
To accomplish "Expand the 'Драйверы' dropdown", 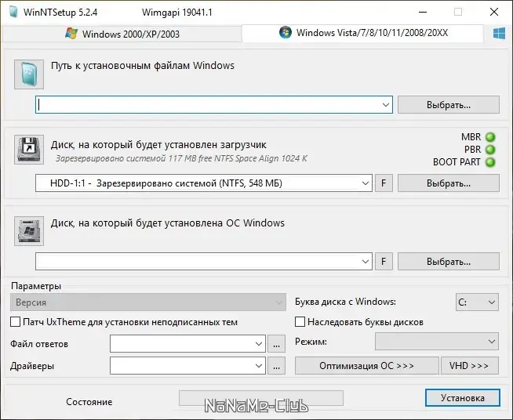I will 259,366.
